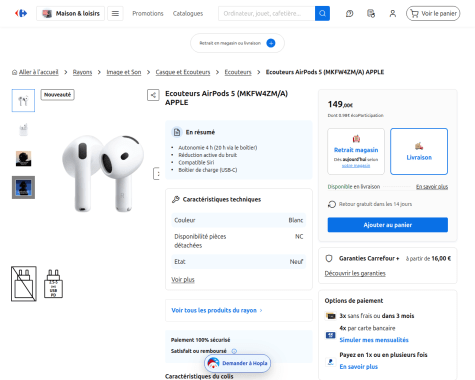This screenshot has height=380, width=475.
Task: Open Découvrir les garanties link
Action: (x=355, y=273)
